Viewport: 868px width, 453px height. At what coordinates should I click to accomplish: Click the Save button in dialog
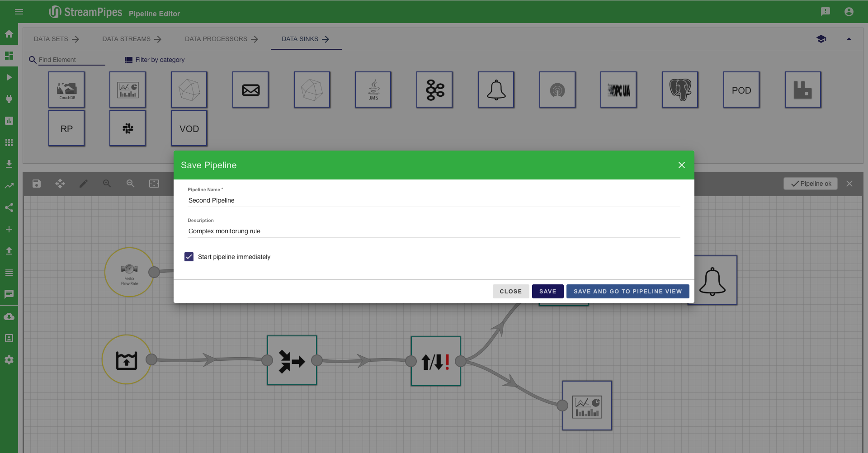click(x=547, y=292)
